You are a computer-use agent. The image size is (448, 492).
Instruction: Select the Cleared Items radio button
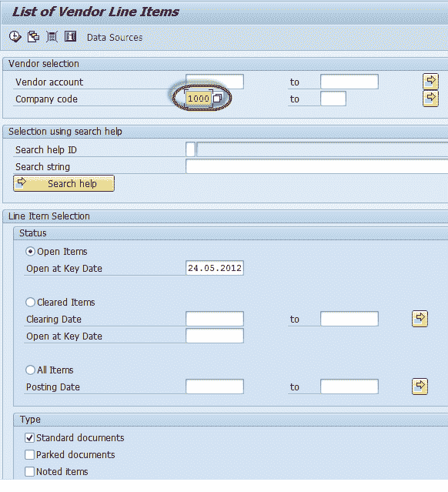point(30,303)
